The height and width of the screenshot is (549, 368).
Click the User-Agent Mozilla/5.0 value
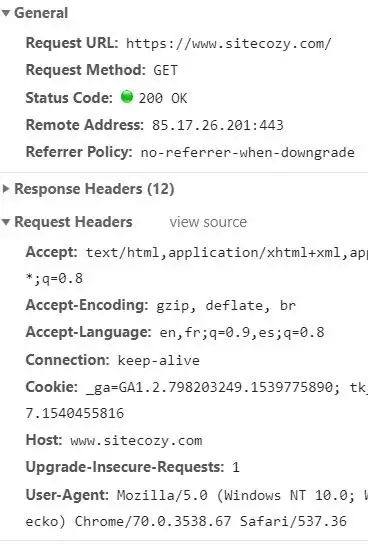242,495
